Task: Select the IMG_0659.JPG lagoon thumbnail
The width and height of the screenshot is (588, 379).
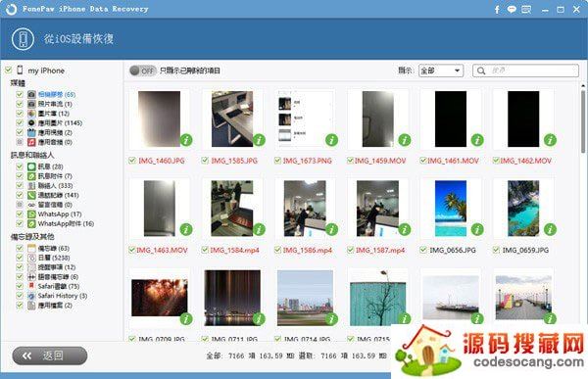Action: pos(523,208)
